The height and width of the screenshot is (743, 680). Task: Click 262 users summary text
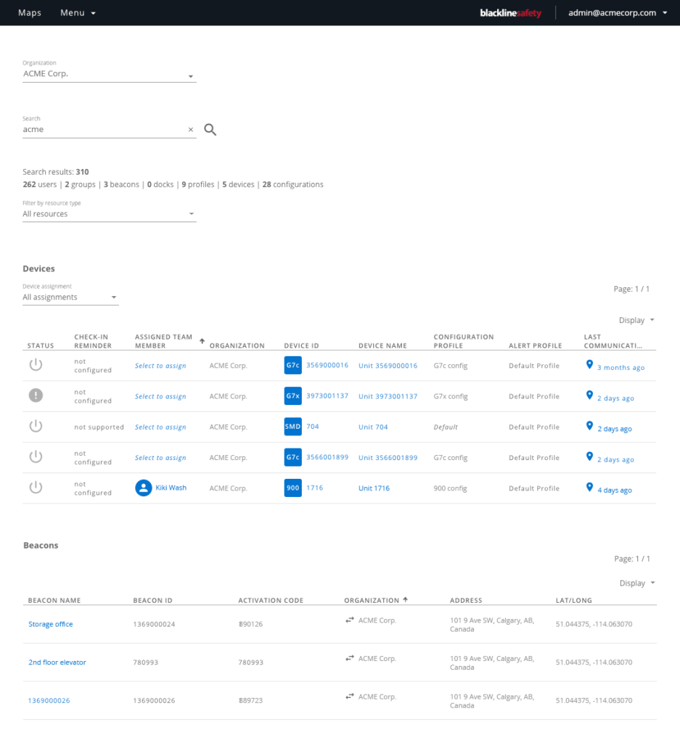point(40,184)
